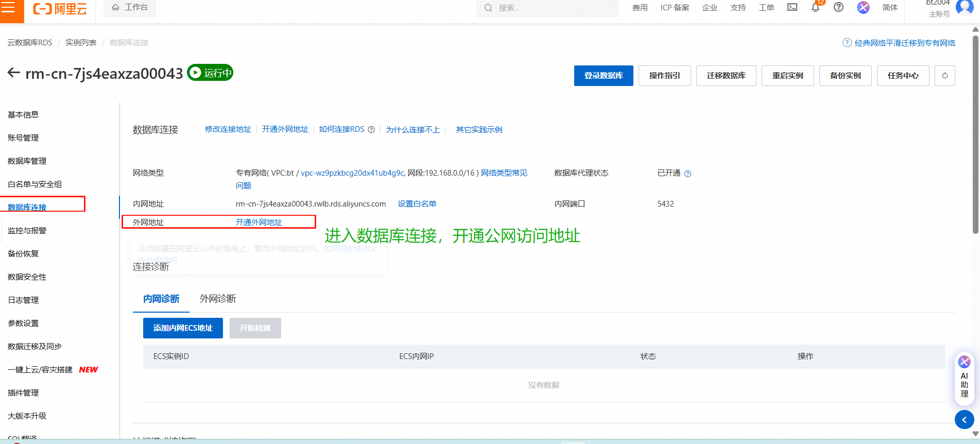
Task: Select 数据库连接 in sidebar
Action: [x=27, y=207]
